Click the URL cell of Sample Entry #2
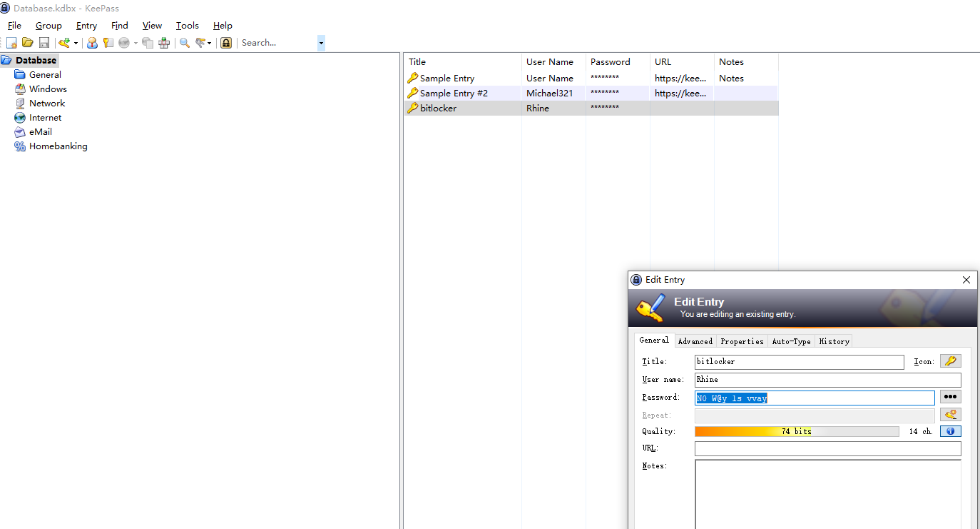Image resolution: width=980 pixels, height=529 pixels. tap(681, 93)
